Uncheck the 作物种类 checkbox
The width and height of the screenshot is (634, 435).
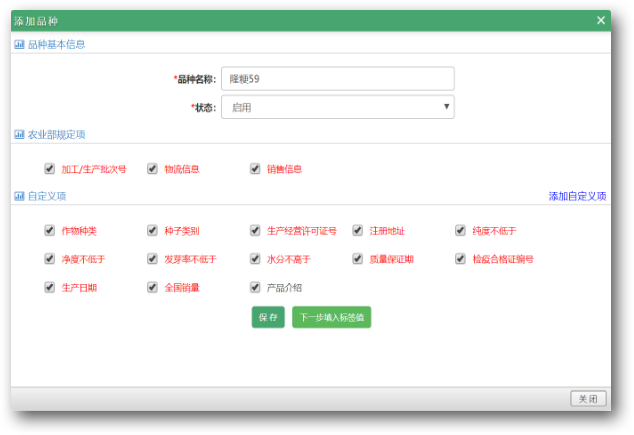49,230
